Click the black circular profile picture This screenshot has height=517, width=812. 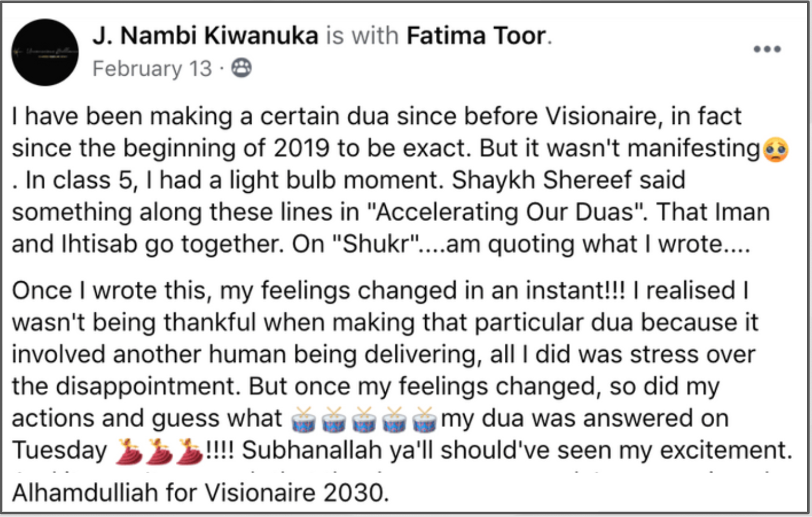pos(45,52)
